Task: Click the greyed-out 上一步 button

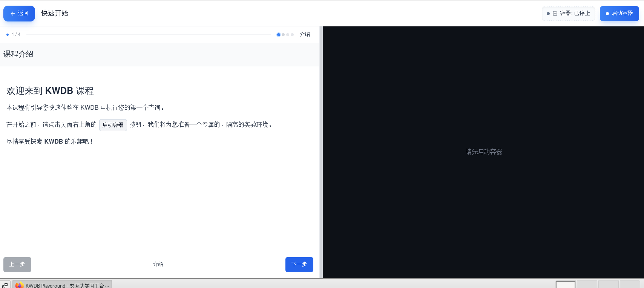Action: [x=17, y=265]
